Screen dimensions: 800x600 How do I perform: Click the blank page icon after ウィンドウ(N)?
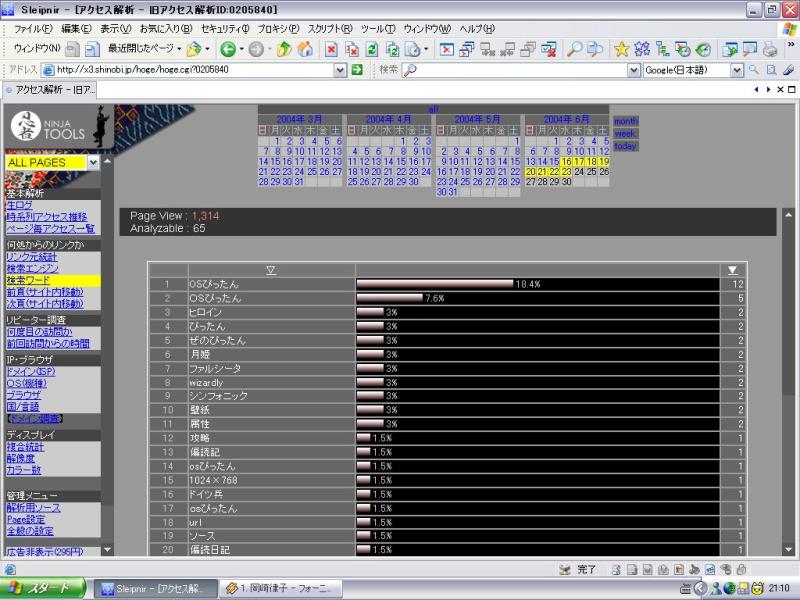[72, 49]
